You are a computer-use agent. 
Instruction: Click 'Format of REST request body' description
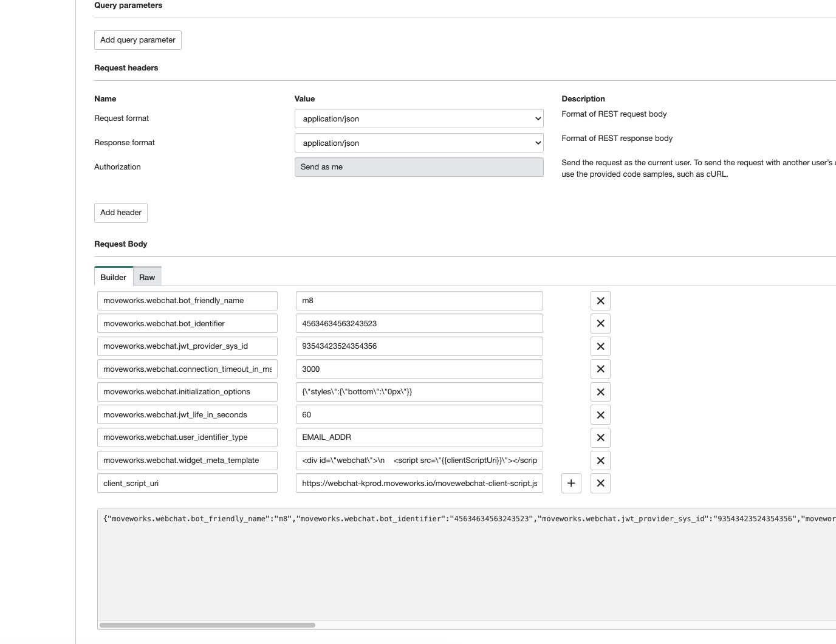pyautogui.click(x=614, y=114)
